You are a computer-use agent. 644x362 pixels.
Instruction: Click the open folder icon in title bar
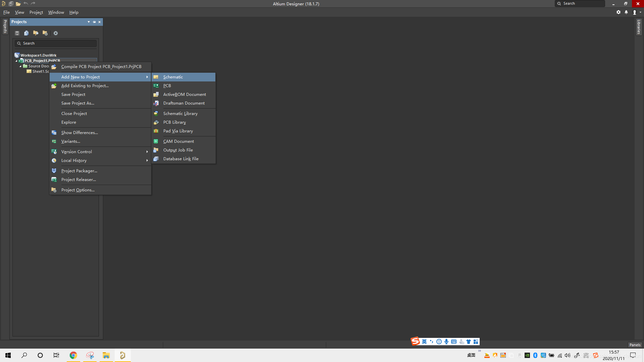18,4
